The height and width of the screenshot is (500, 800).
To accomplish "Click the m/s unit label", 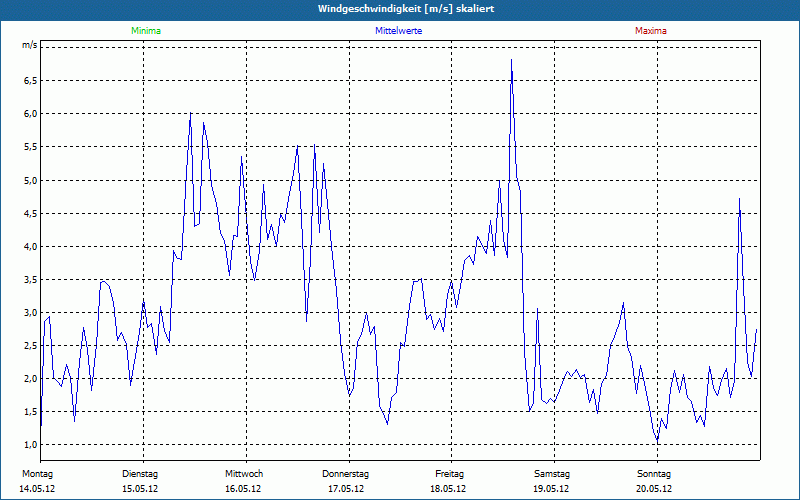I will coord(29,45).
